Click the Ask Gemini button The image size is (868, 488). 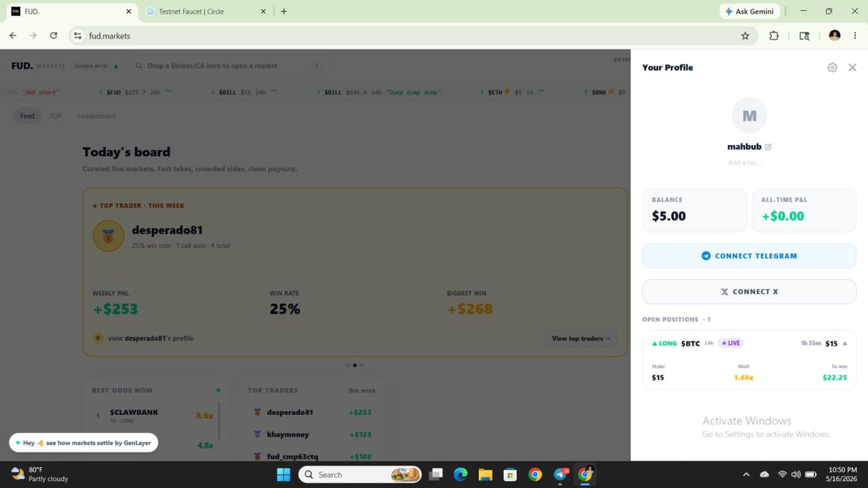click(749, 12)
